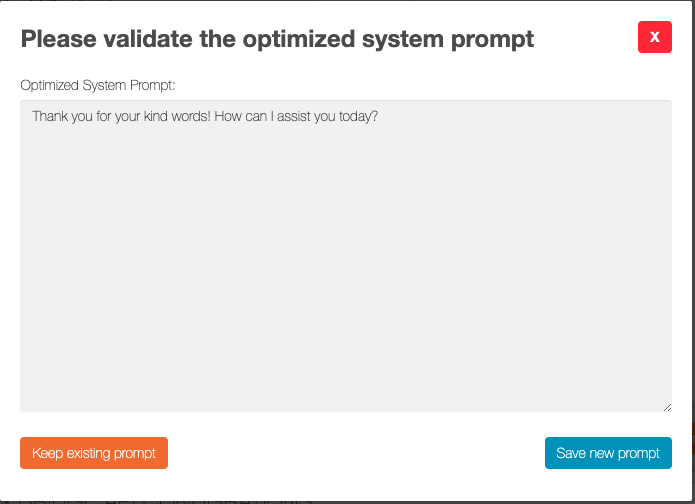Click the word "Optimized" in the field label
Viewport: 695px width, 504px height.
pyautogui.click(x=52, y=85)
